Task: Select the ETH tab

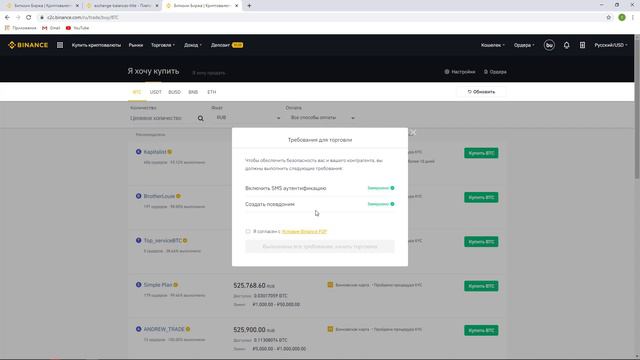Action: tap(211, 92)
